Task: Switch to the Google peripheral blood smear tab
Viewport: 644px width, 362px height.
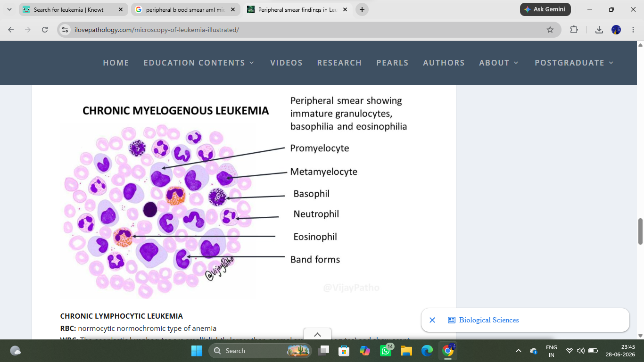Action: pos(182,9)
